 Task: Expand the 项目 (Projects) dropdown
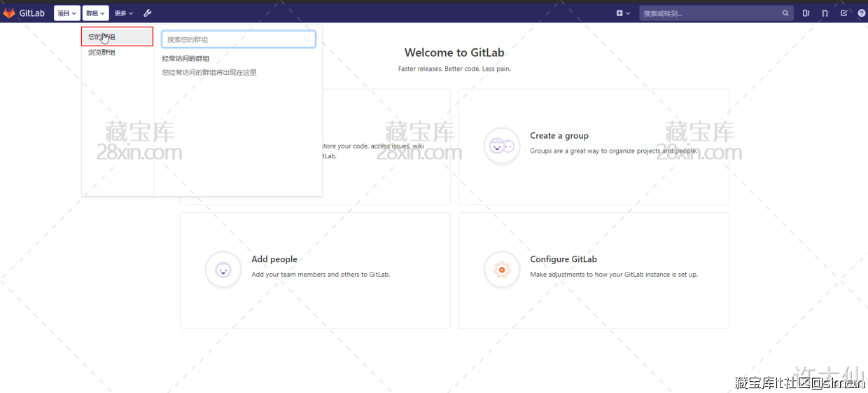tap(66, 13)
